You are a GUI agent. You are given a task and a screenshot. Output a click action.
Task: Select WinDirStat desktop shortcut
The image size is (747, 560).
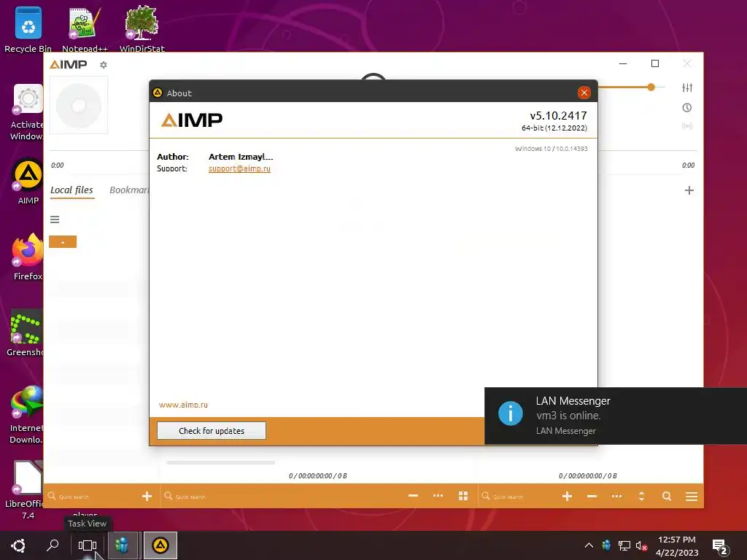coord(142,28)
